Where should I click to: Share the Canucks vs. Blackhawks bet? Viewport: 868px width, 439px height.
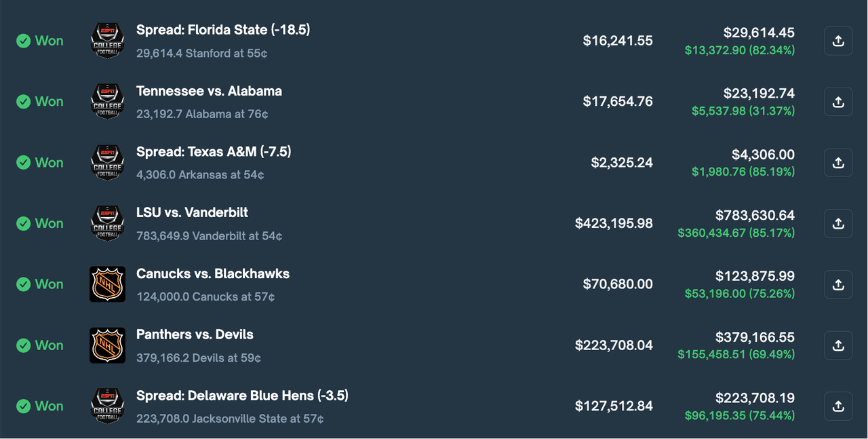click(x=838, y=284)
